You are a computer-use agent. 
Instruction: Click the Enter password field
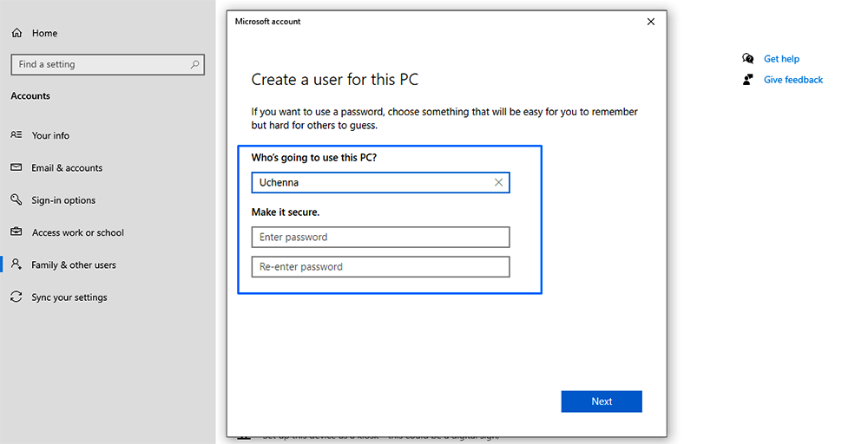pos(380,238)
